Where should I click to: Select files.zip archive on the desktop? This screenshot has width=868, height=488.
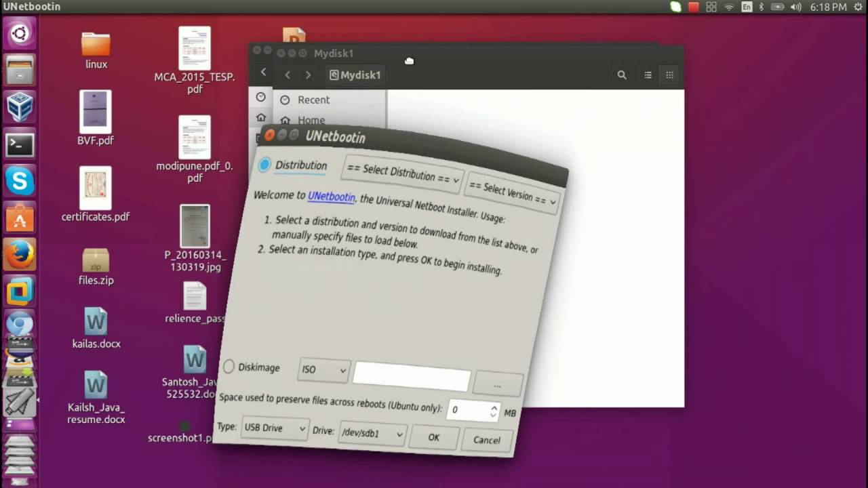(96, 267)
